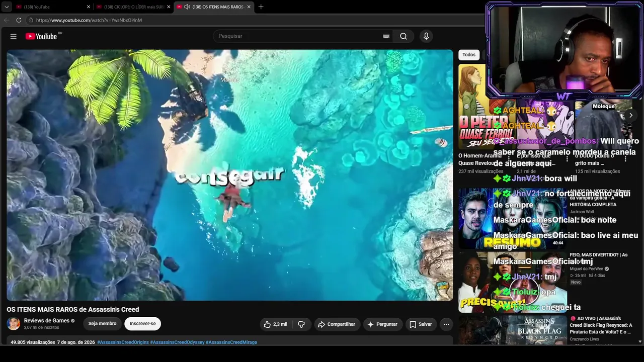Open the "RESUMO" 40:44 video thumbnail
The image size is (644, 362).
(512, 218)
